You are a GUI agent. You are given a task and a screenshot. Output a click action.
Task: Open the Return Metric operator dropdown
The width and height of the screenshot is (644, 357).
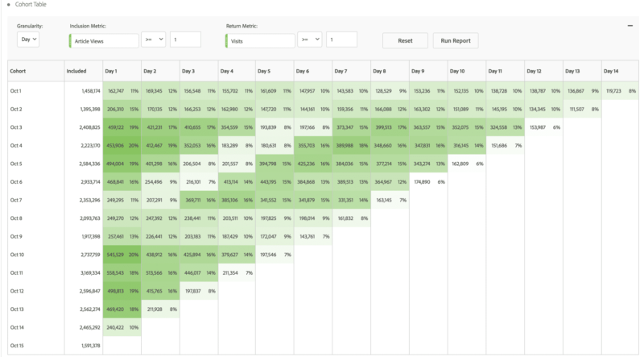310,39
